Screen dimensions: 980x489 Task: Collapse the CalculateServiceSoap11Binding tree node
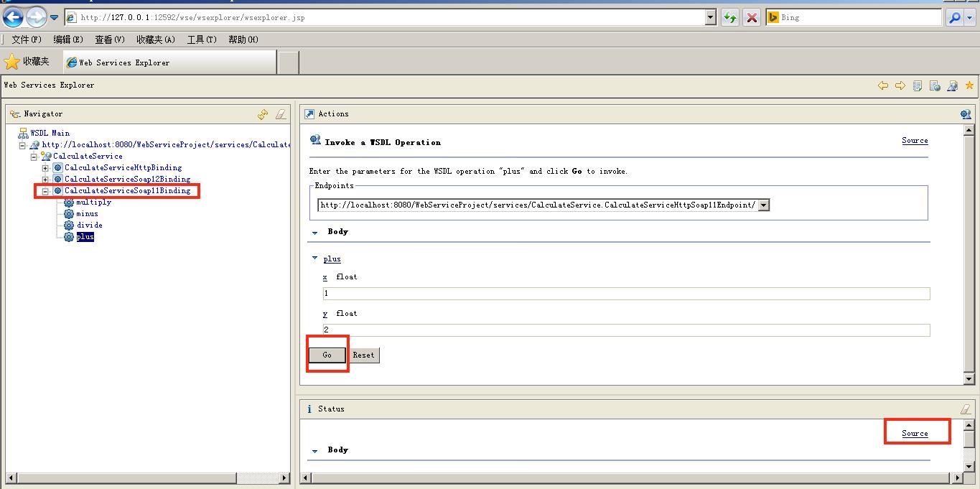point(45,191)
